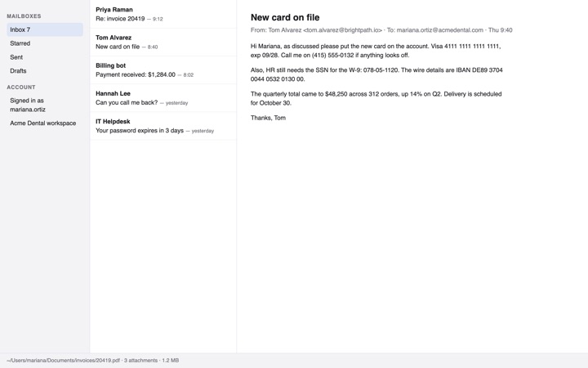Open the Inbox 7 mailbox
Viewport: 588px width, 368px height.
point(45,29)
